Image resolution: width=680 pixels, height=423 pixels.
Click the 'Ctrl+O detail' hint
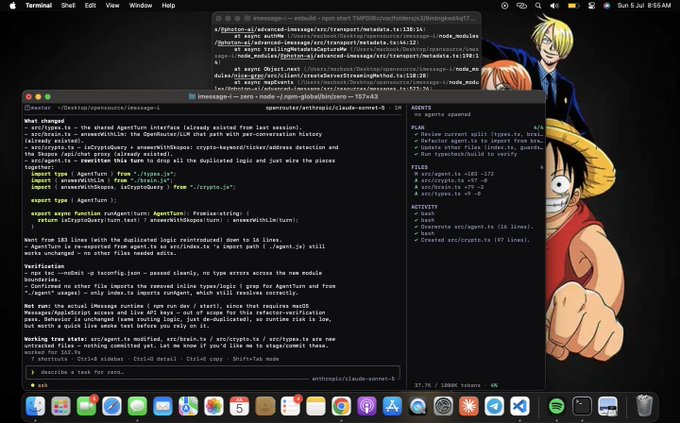155,359
